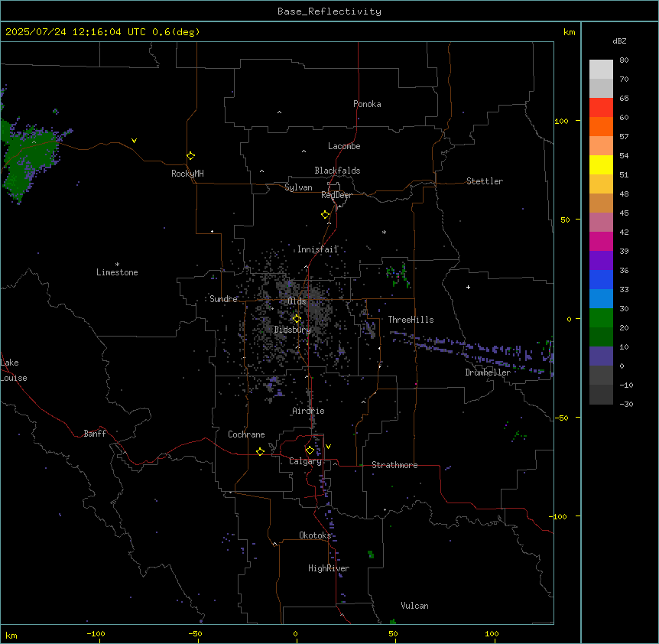
Task: Click the red 65-60 dBZ legend swatch
Action: (x=601, y=107)
